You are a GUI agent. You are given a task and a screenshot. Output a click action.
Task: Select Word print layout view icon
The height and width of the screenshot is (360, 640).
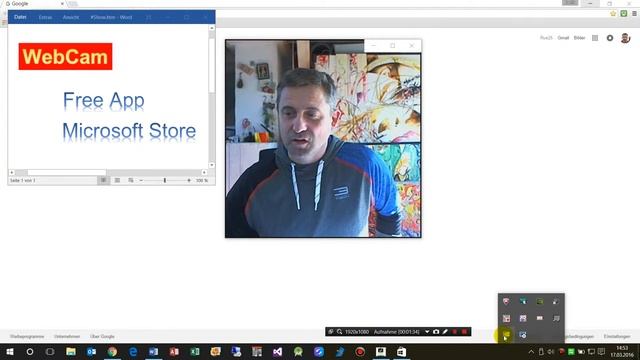117,180
